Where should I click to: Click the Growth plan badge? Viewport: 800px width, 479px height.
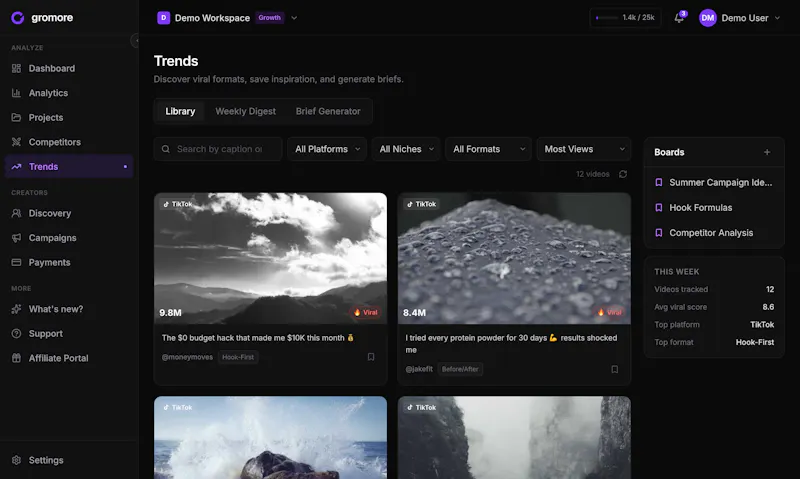[269, 18]
